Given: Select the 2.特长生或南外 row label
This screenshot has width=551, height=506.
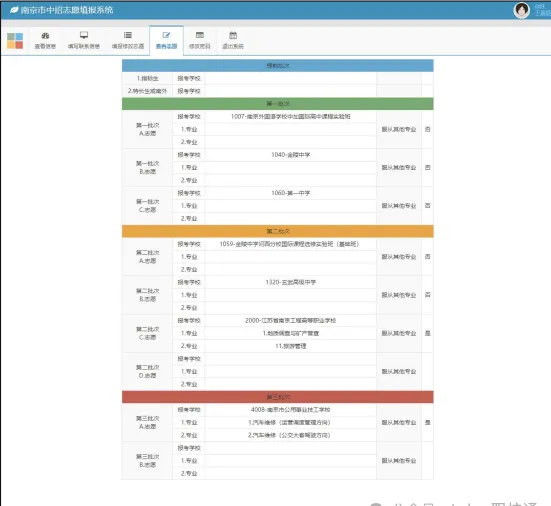Looking at the screenshot, I should click(148, 91).
